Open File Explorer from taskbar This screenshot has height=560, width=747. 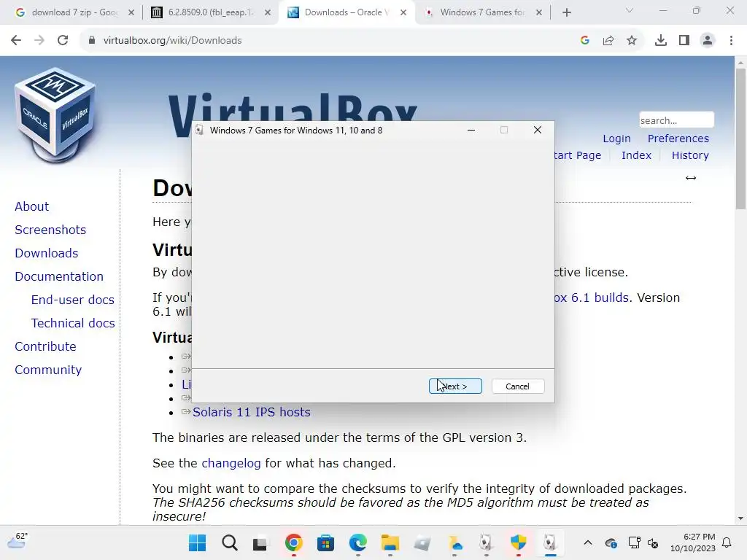point(390,542)
